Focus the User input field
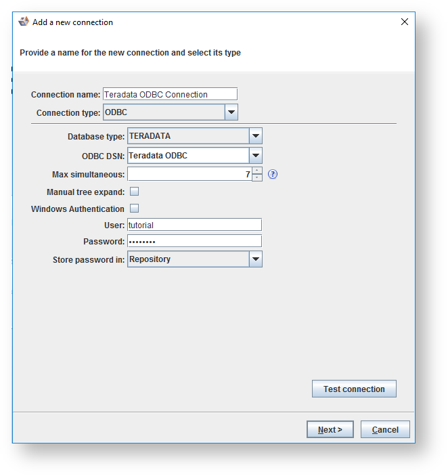The image size is (448, 476). [194, 225]
